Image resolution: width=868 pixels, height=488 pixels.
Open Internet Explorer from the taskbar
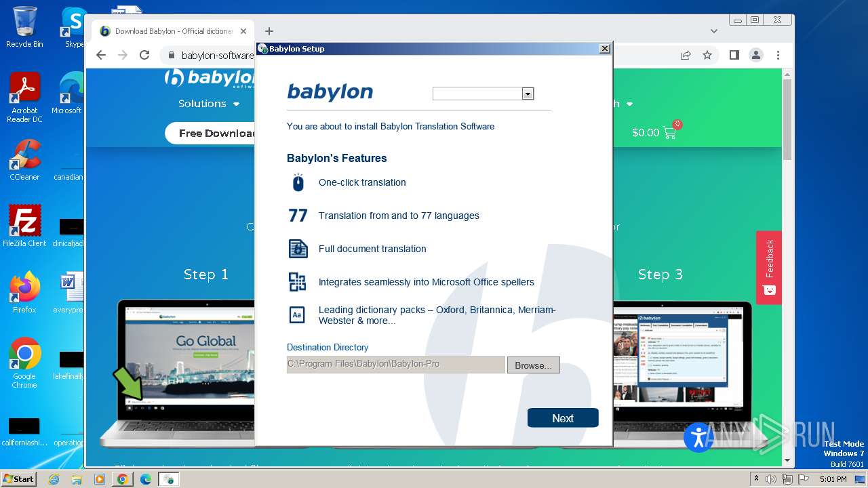(54, 479)
